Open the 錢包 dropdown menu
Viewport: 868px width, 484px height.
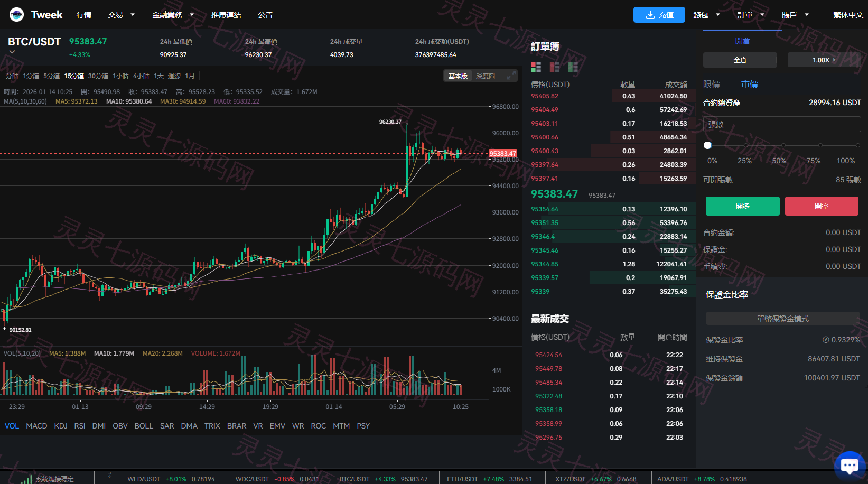tap(707, 15)
